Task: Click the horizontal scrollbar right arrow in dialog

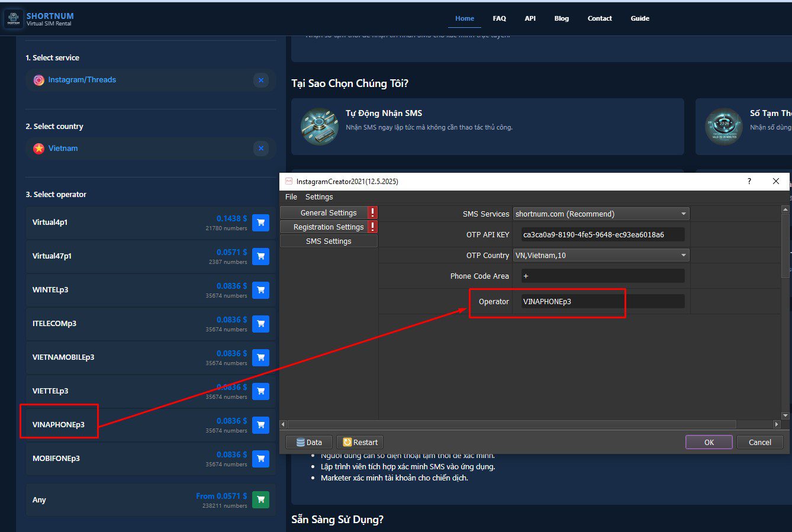Action: 777,424
